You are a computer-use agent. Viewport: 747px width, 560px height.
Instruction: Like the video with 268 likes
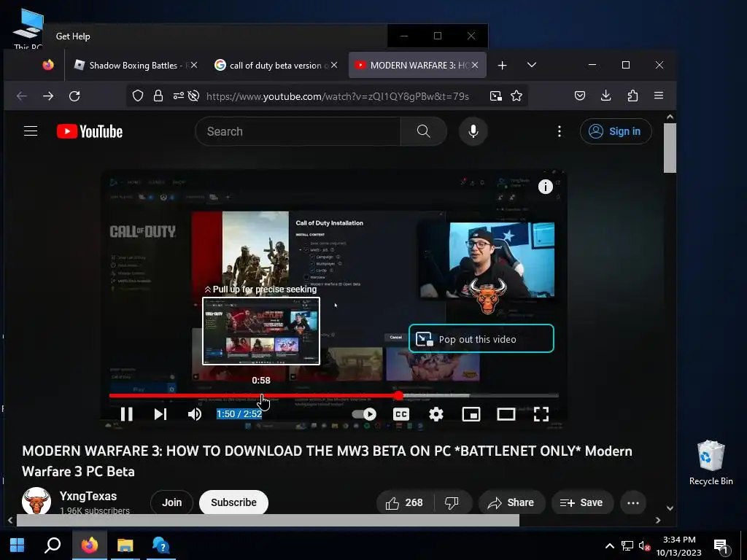pos(405,503)
